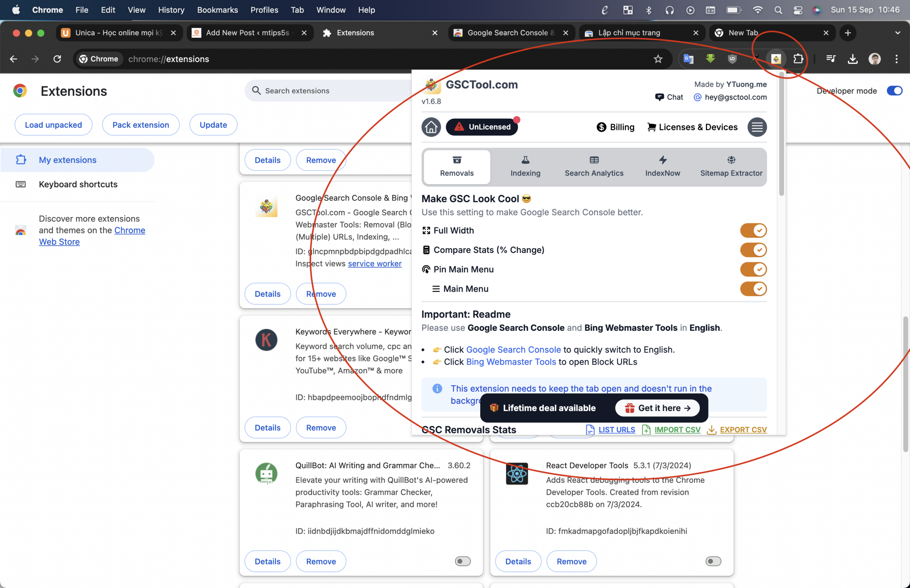Open Keyboard shortcuts in sidebar

coord(77,184)
